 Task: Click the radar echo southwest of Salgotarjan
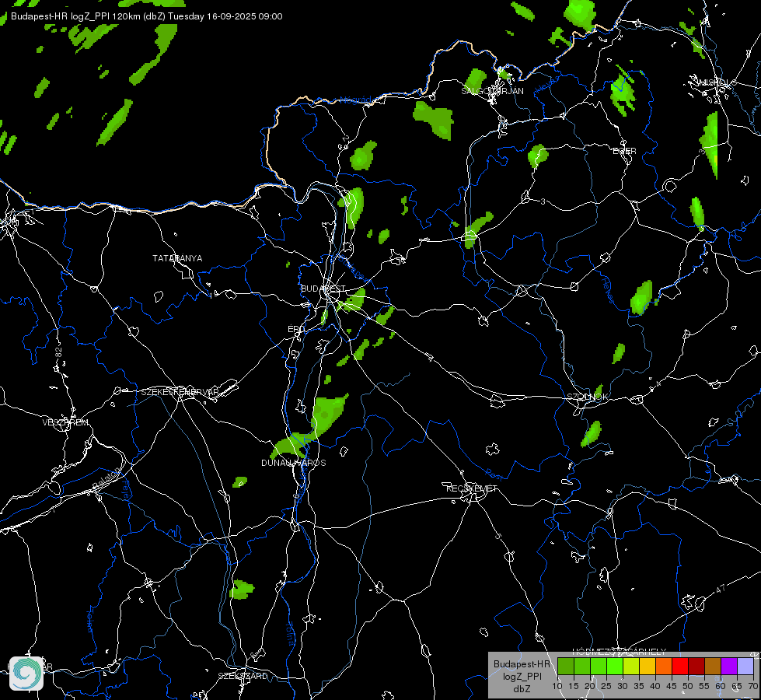[435, 120]
